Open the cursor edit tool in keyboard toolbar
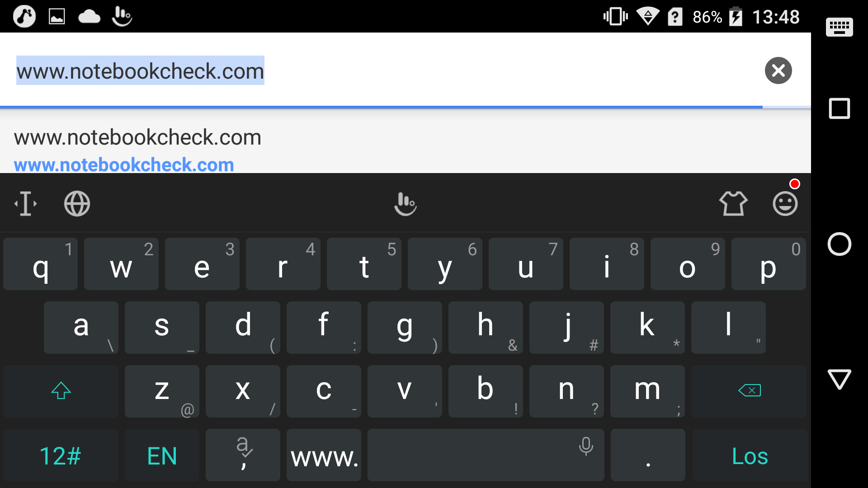Screen dimensions: 868x488 tap(26, 203)
